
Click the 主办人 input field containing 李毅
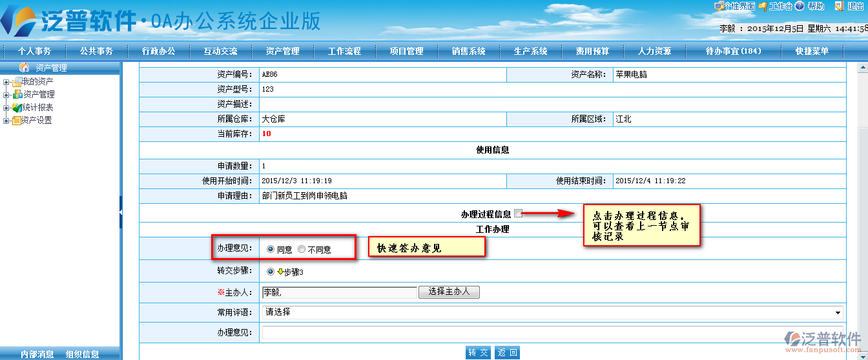(339, 292)
